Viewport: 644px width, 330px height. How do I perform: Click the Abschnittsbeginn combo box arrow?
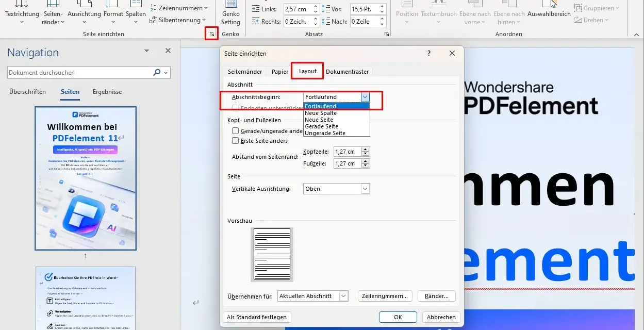366,97
